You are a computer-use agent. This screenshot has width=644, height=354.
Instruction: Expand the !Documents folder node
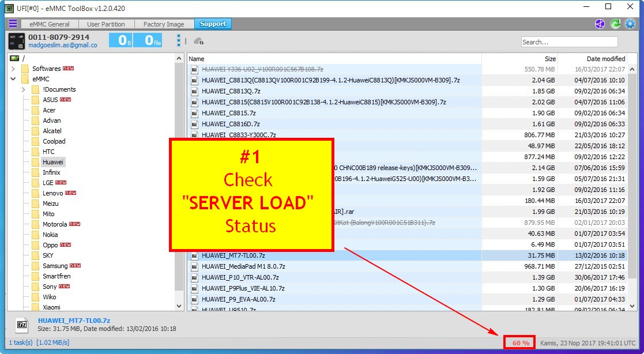point(24,89)
